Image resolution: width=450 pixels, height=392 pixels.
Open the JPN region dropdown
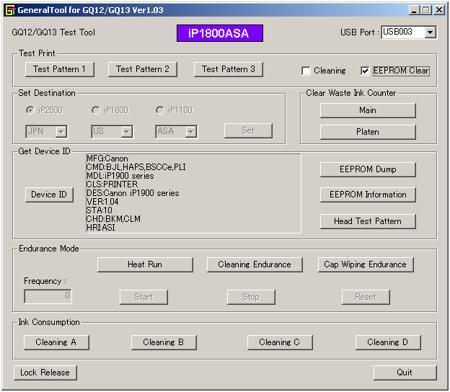tap(61, 131)
